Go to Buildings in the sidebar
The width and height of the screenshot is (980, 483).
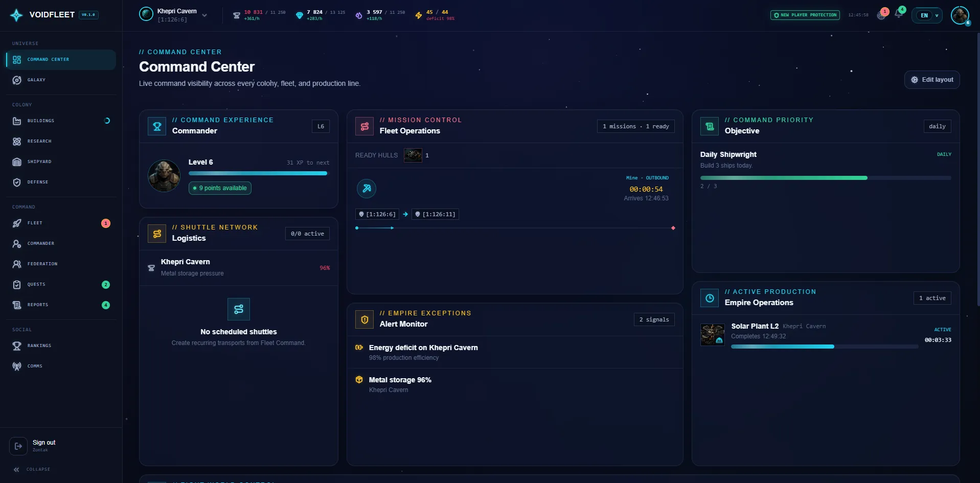61,121
